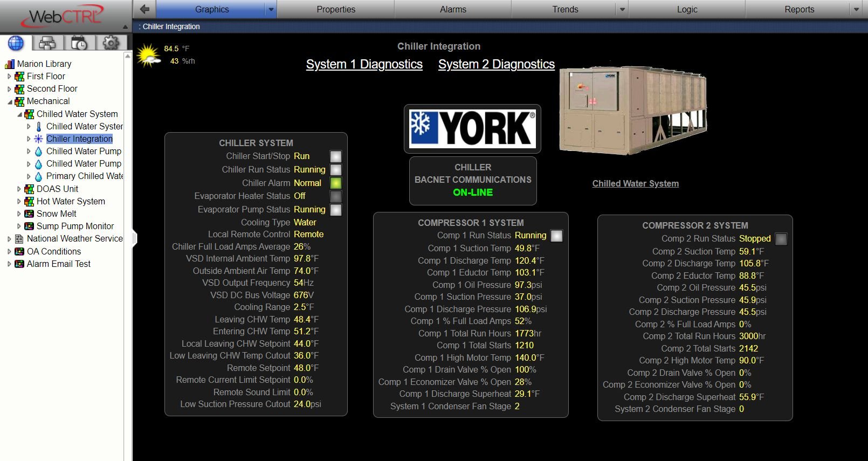Click the Chiller Start/Stop status indicator
Image resolution: width=868 pixels, height=461 pixels.
[335, 157]
